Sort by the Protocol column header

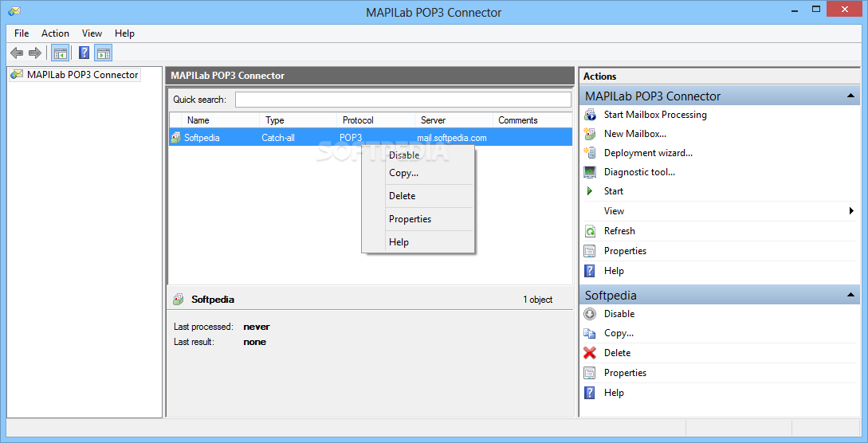click(376, 120)
